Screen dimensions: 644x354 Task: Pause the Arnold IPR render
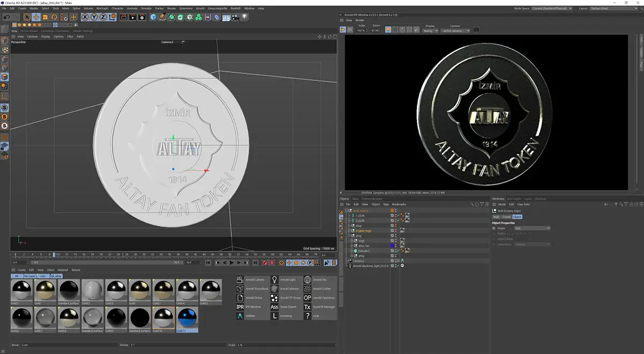[x=350, y=30]
